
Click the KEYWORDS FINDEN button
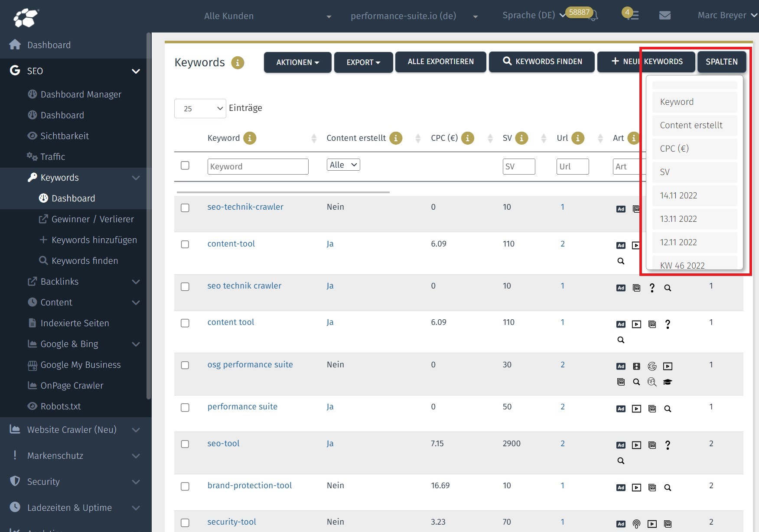pos(542,62)
